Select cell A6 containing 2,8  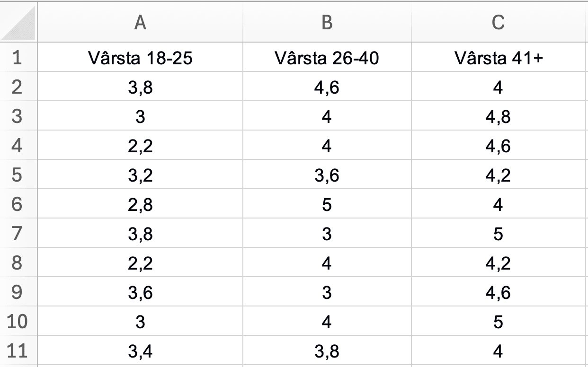[x=140, y=204]
